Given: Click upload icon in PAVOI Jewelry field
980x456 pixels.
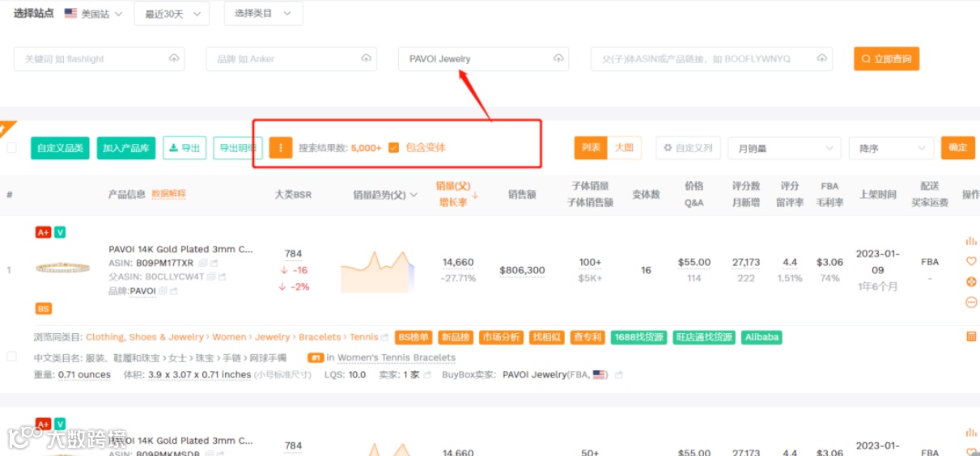Looking at the screenshot, I should 558,59.
